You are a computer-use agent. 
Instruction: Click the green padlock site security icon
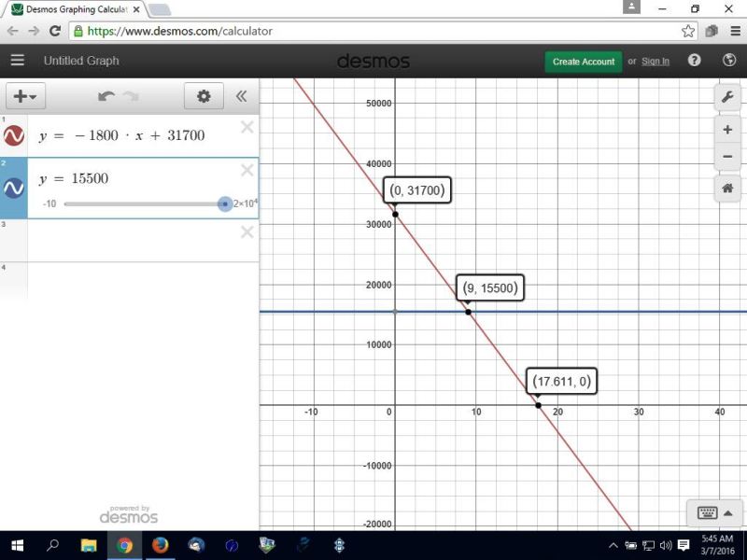78,32
